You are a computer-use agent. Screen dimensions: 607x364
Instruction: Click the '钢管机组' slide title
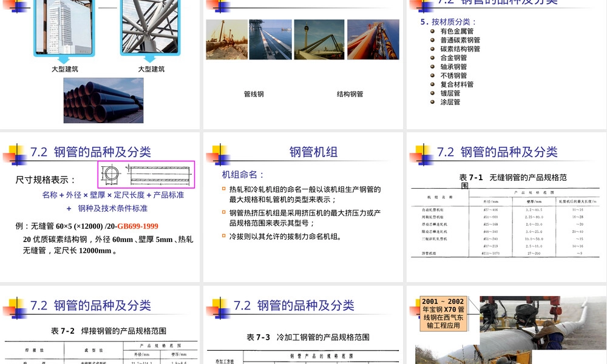pos(314,152)
